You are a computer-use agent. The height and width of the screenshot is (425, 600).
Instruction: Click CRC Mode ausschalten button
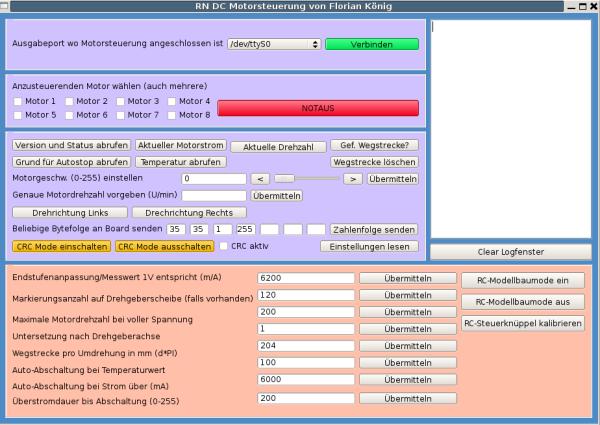164,246
